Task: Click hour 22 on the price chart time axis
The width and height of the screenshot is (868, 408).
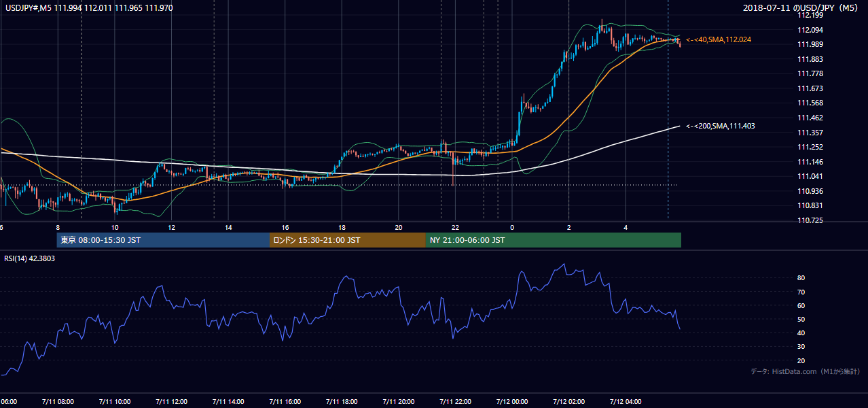Action: point(456,228)
